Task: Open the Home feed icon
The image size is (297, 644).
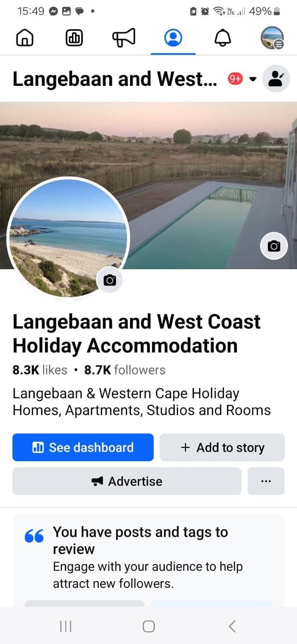Action: coord(24,39)
